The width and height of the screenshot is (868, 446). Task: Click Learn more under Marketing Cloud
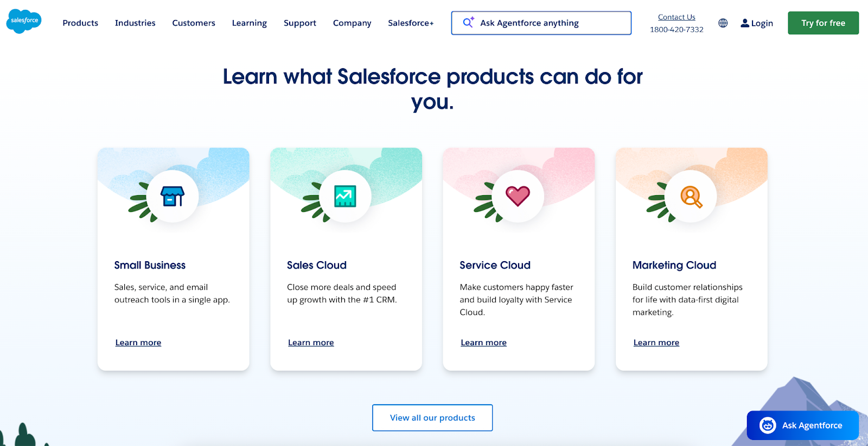(x=656, y=342)
